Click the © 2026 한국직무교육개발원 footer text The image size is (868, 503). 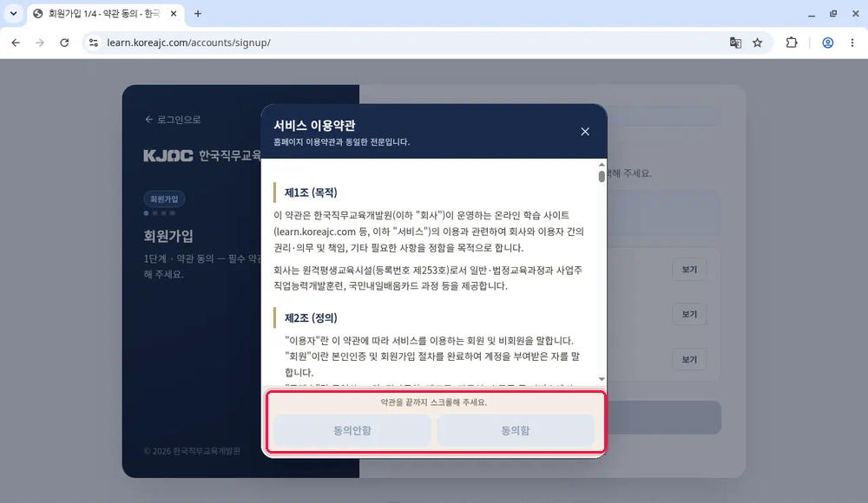coord(192,451)
